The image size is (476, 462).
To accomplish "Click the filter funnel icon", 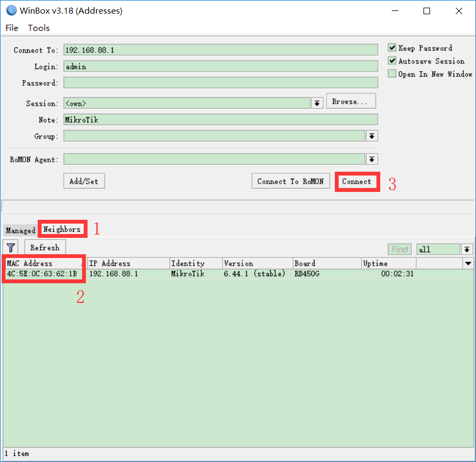I will (11, 248).
